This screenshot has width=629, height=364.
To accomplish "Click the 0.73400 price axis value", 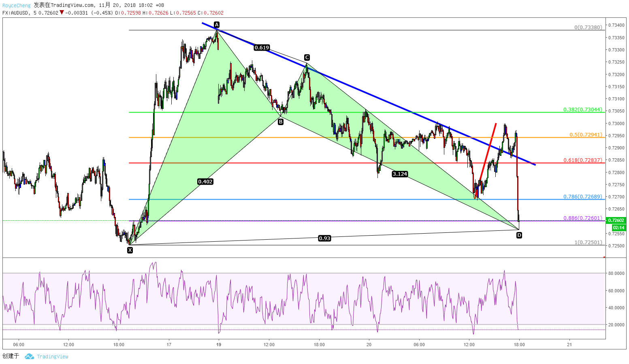I will pyautogui.click(x=616, y=26).
